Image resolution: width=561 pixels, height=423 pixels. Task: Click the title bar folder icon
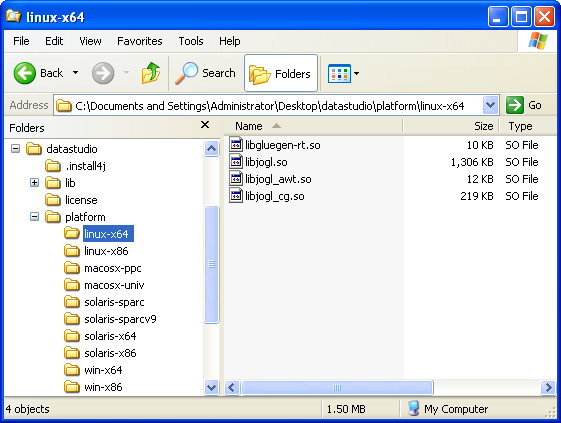(14, 16)
